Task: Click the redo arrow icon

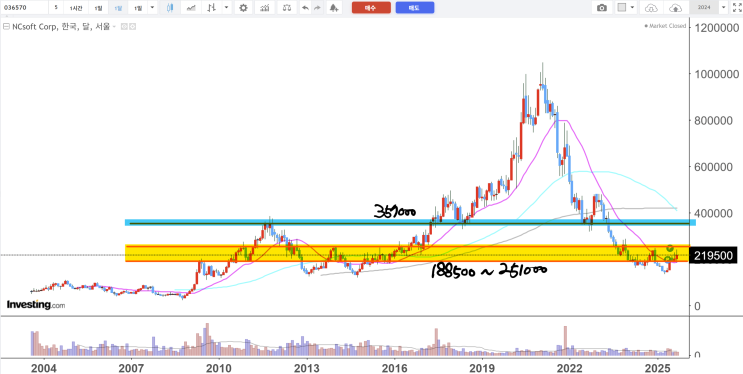Action: click(317, 8)
